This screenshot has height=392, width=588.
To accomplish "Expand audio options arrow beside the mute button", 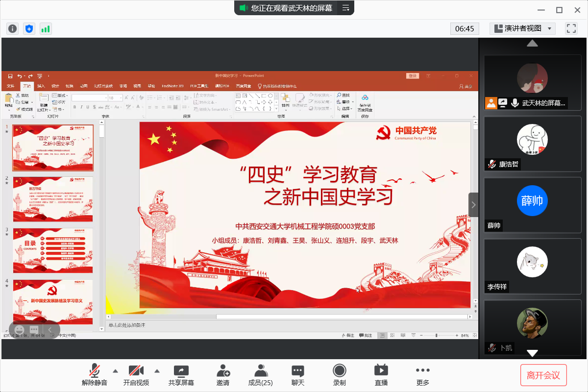I will tap(115, 370).
